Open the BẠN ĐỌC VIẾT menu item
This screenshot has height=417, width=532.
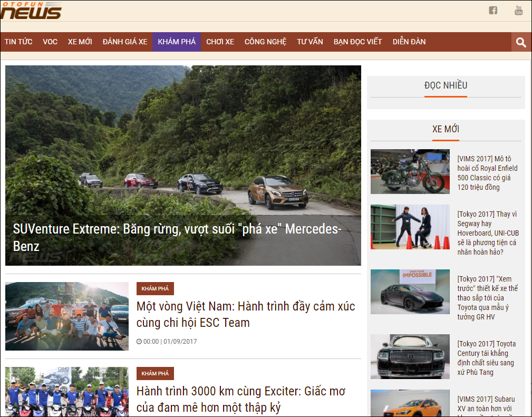click(x=357, y=42)
